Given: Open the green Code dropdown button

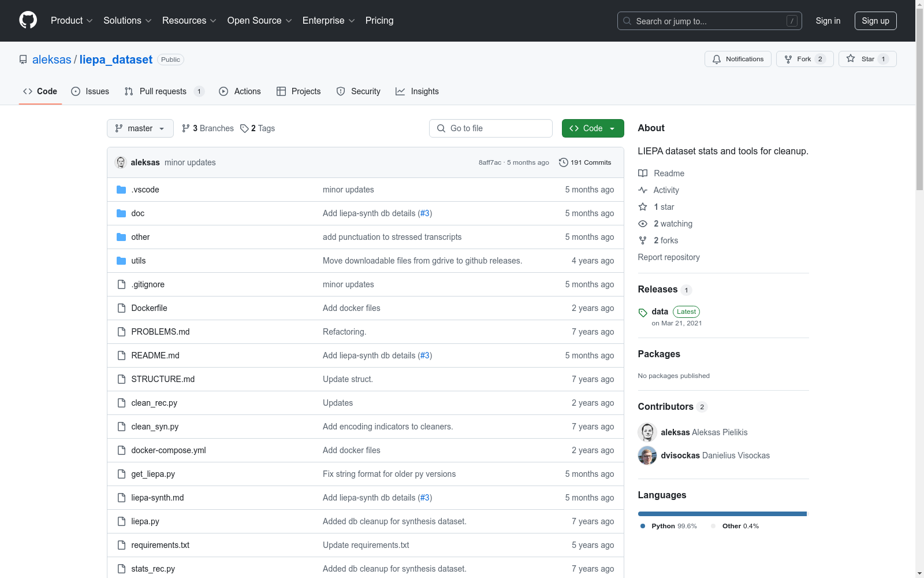Looking at the screenshot, I should 593,128.
